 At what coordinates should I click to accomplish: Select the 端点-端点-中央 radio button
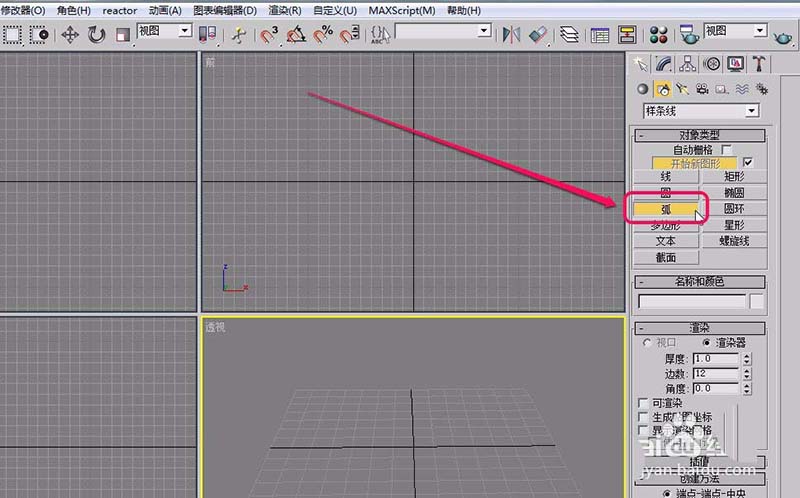(667, 493)
